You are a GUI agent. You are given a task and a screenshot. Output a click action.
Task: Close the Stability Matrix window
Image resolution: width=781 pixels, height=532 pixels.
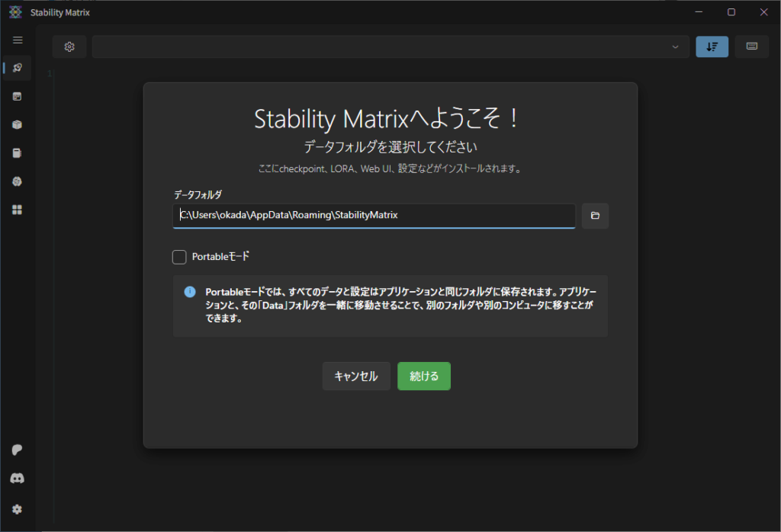pyautogui.click(x=763, y=12)
